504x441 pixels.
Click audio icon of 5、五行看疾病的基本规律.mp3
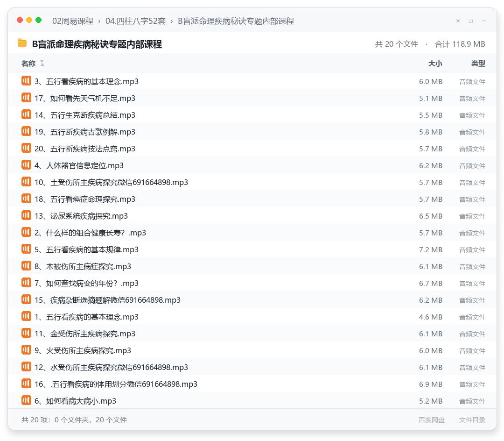(x=26, y=249)
